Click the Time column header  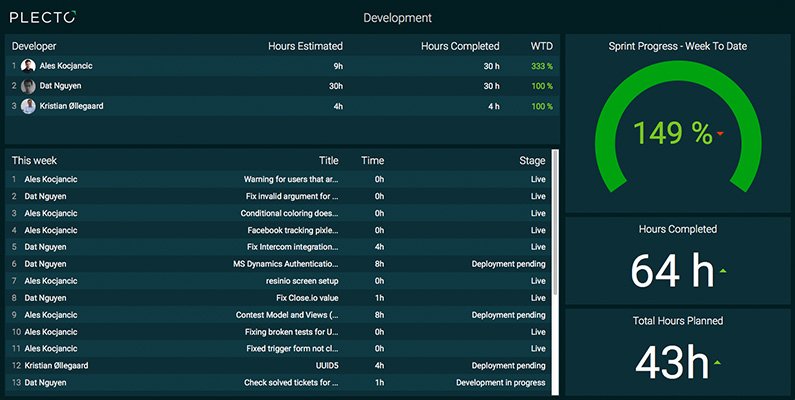tap(373, 161)
